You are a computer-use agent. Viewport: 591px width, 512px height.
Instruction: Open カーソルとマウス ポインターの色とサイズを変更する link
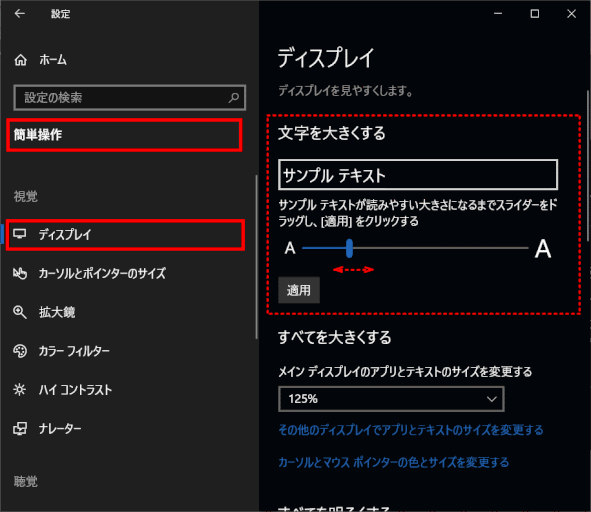[393, 462]
